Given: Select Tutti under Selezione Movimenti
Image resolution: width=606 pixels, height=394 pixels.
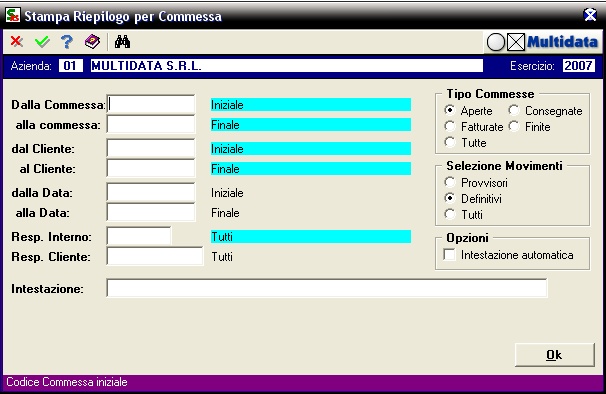Looking at the screenshot, I should (x=450, y=214).
